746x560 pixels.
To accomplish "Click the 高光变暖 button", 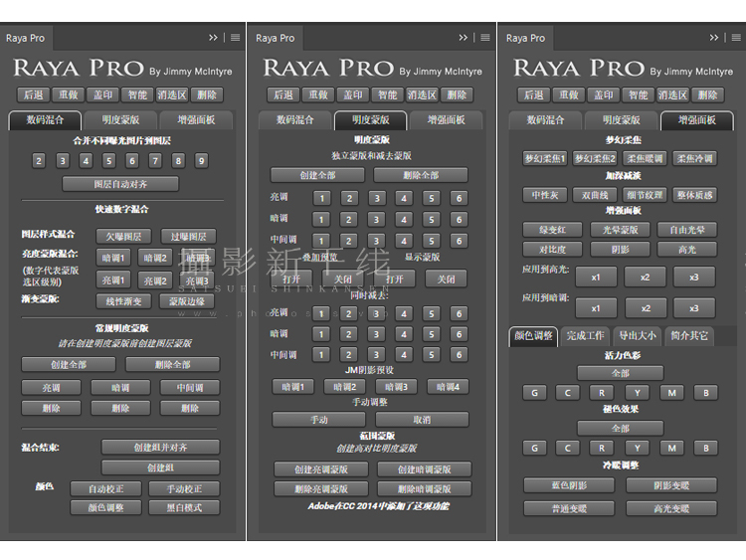I will point(671,508).
